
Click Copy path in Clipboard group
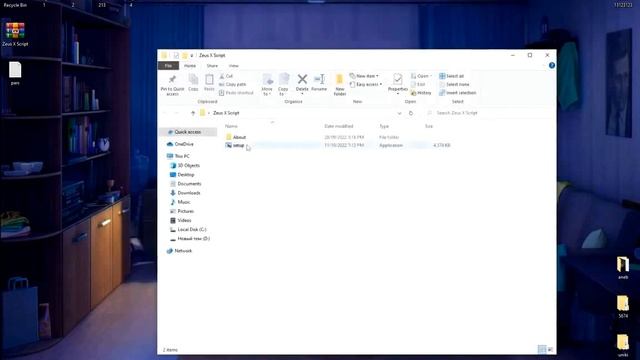(x=233, y=84)
